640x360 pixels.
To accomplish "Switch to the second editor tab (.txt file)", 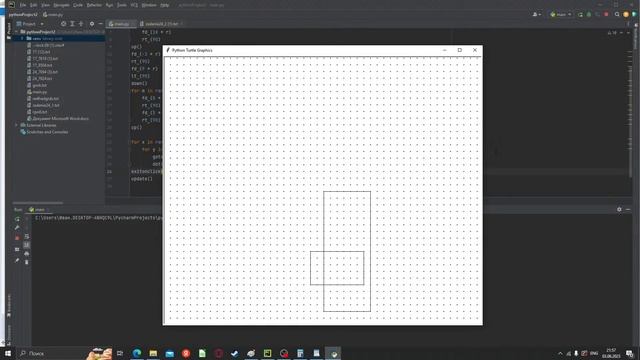I will click(161, 24).
